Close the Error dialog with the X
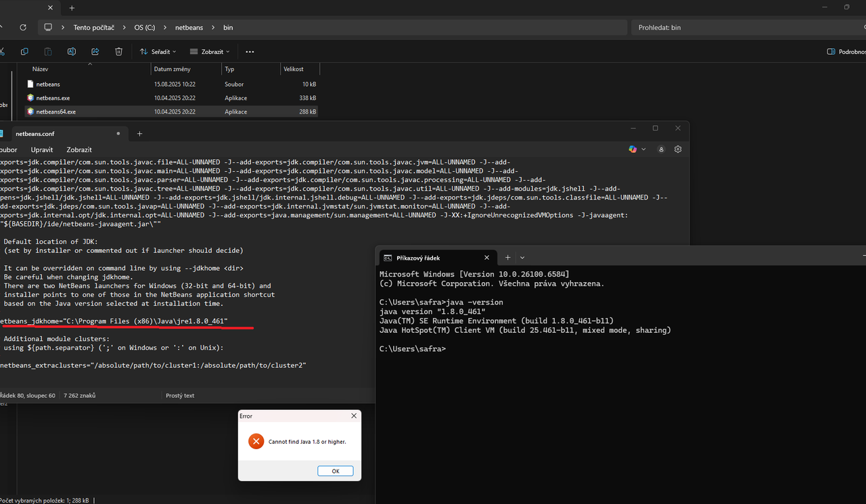Screen dimensions: 866x504 pyautogui.click(x=353, y=416)
